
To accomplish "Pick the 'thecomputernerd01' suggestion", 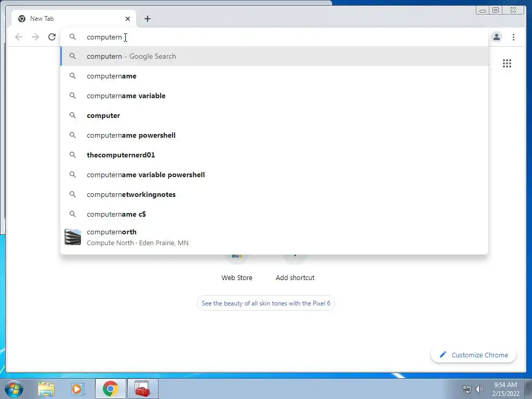I will 274,155.
